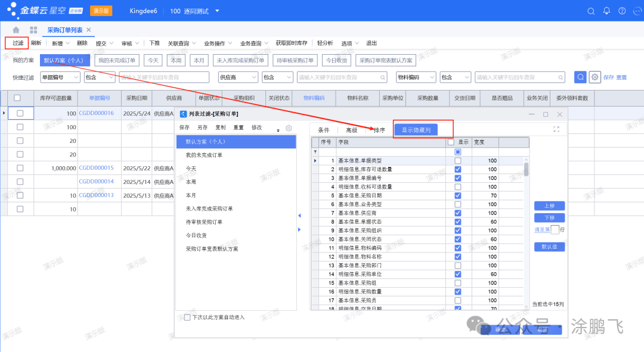Enable 下次以此方案自动进入 checkbox

tap(188, 317)
